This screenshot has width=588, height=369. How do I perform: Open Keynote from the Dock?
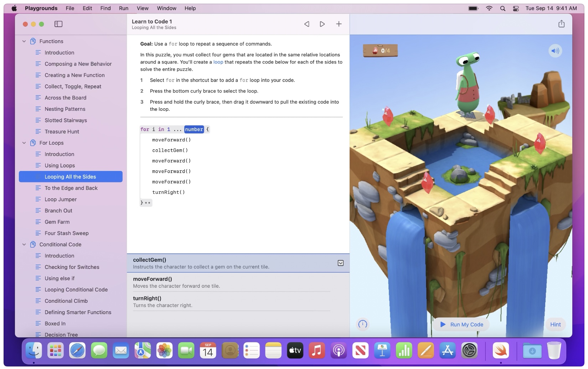pos(382,351)
